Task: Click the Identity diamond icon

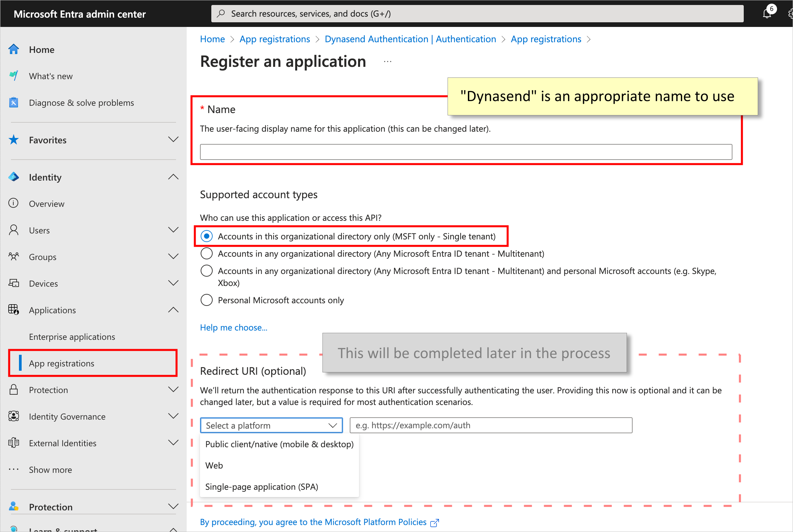Action: [x=14, y=177]
